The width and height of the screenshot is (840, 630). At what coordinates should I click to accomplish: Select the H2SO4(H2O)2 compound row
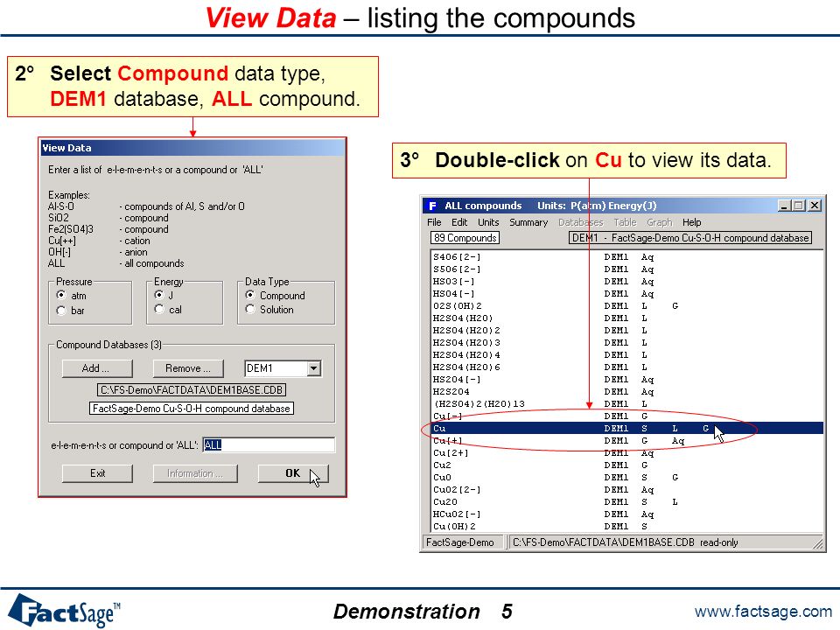click(x=626, y=331)
